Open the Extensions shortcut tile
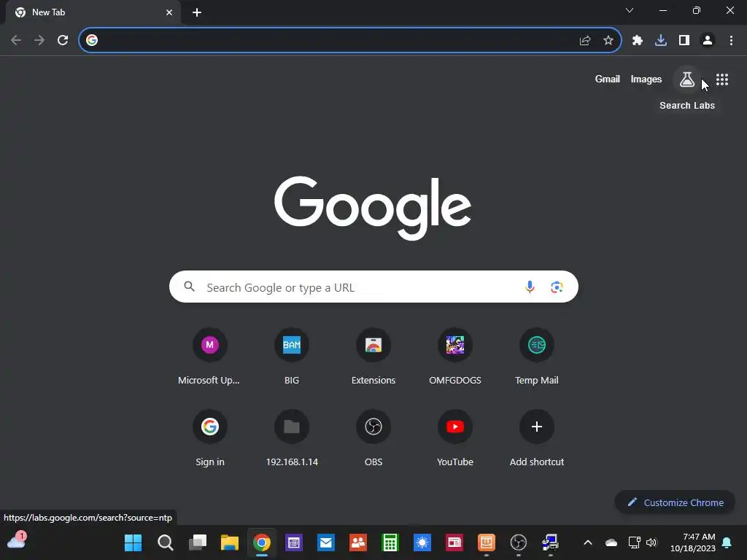747x560 pixels. tap(373, 356)
